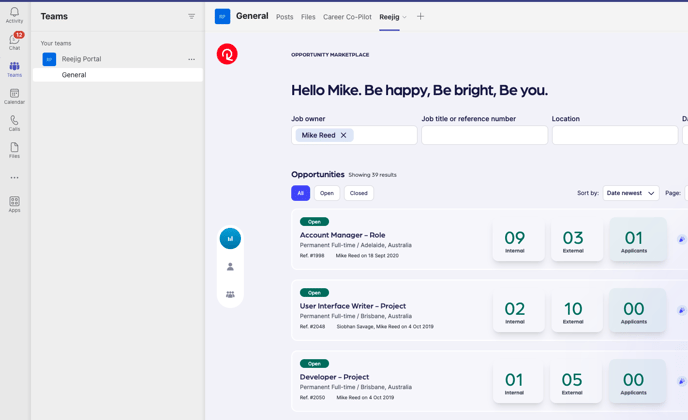Open the Activity bell icon
Viewport: 688px width, 420px height.
tap(14, 15)
